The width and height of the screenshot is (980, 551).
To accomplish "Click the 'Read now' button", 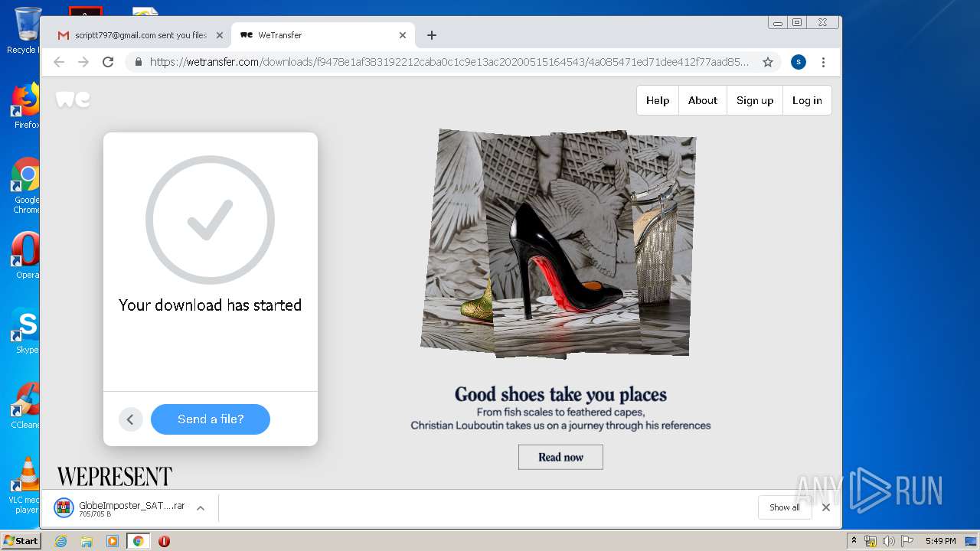I will click(560, 457).
